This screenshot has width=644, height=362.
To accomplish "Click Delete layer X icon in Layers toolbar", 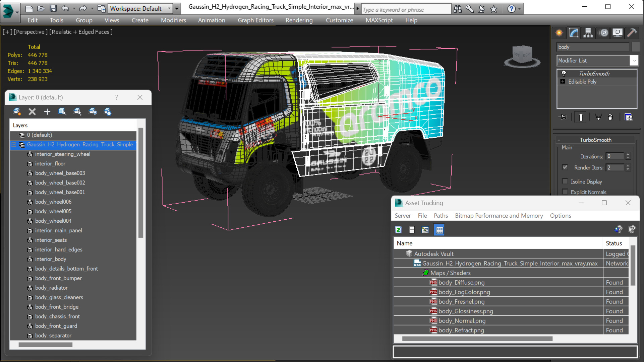I will tap(32, 112).
